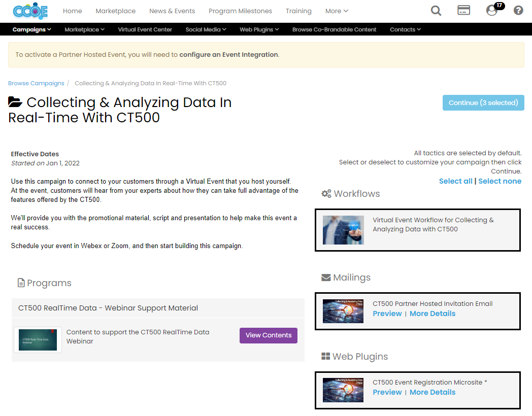532x416 pixels.
Task: Open Virtual Event Center
Action: click(x=145, y=29)
